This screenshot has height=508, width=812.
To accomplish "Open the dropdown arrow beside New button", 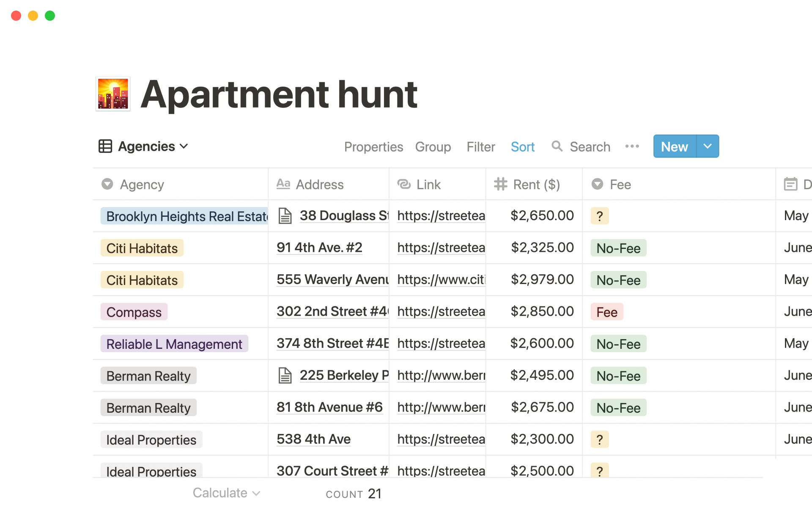I will [x=708, y=146].
